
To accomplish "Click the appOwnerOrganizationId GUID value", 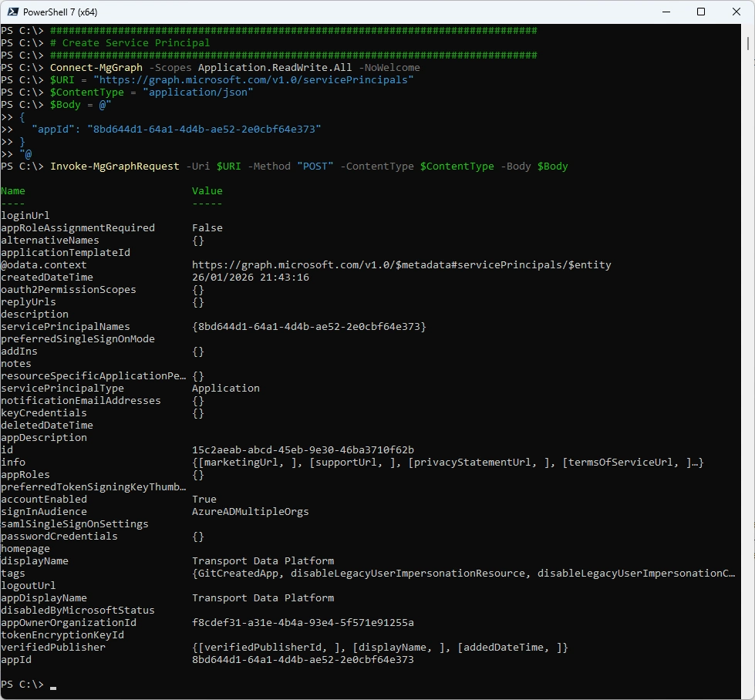I will [x=302, y=623].
